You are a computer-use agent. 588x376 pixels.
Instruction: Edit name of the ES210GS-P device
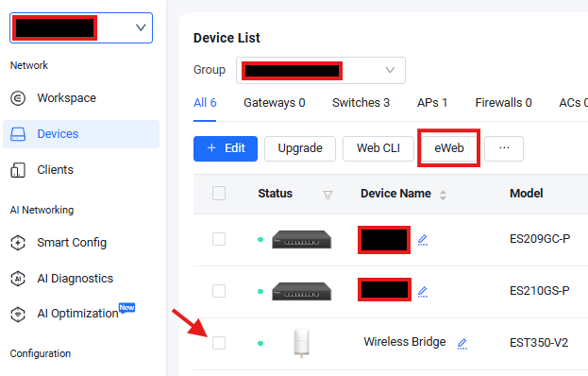423,292
